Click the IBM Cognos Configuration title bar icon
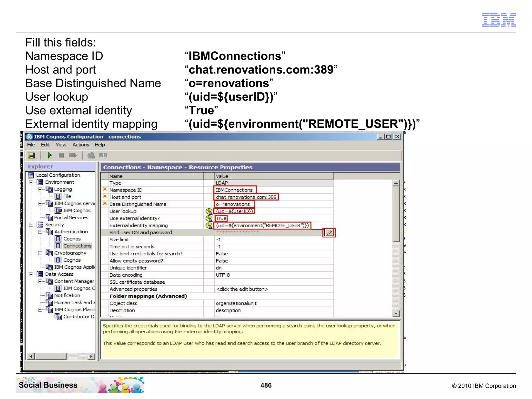This screenshot has width=532, height=399. 29,137
